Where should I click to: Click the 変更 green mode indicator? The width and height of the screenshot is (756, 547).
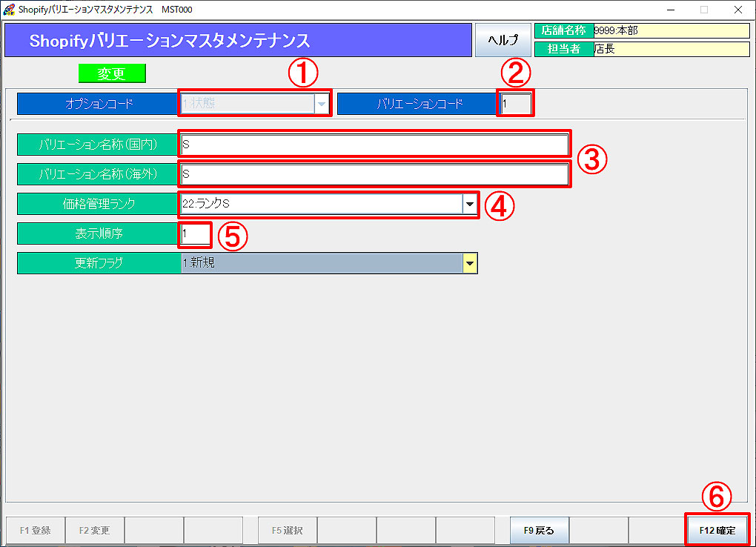[112, 73]
